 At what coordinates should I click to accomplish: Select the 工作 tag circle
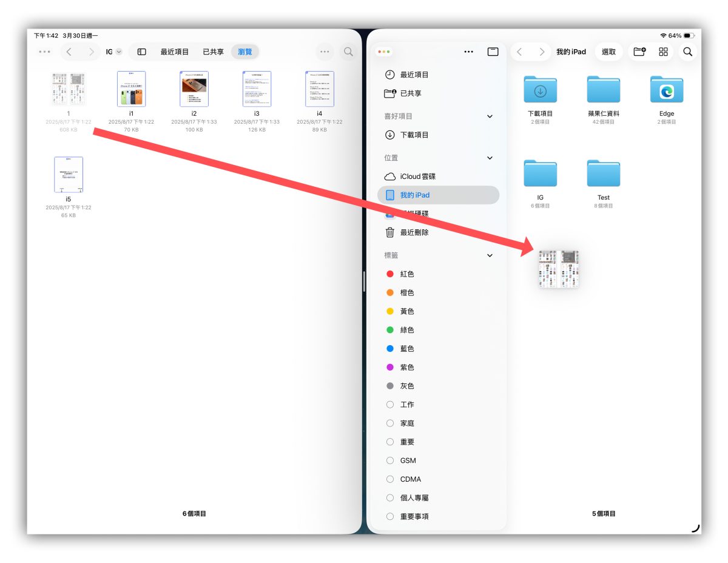click(x=390, y=404)
